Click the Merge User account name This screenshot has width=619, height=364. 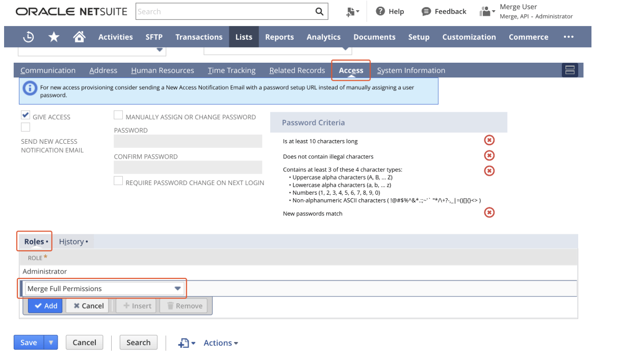(x=518, y=7)
